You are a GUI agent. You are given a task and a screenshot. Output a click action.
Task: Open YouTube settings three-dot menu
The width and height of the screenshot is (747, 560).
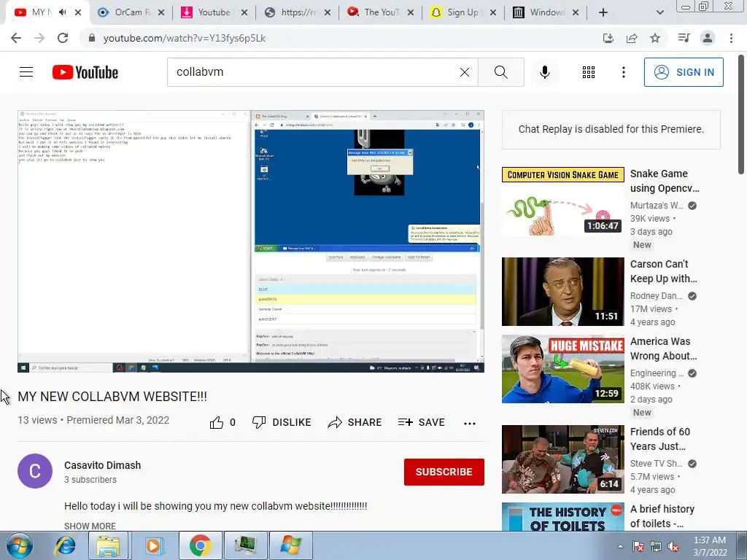pyautogui.click(x=623, y=72)
